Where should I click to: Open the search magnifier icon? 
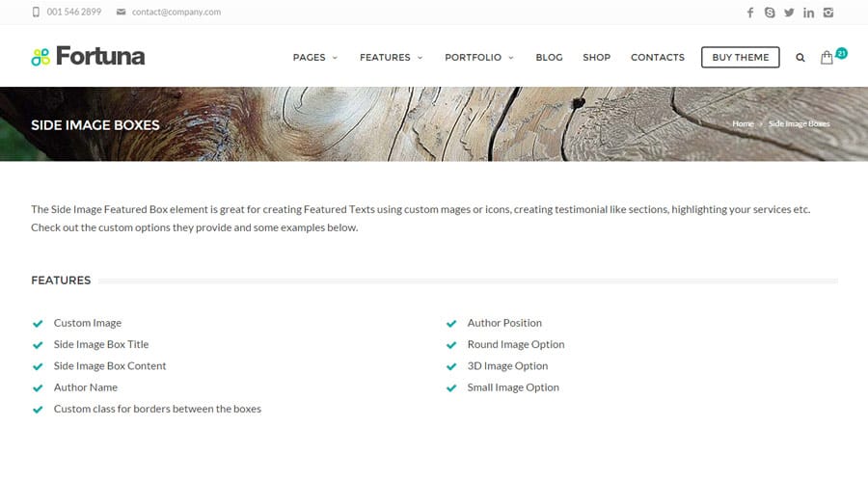(800, 58)
